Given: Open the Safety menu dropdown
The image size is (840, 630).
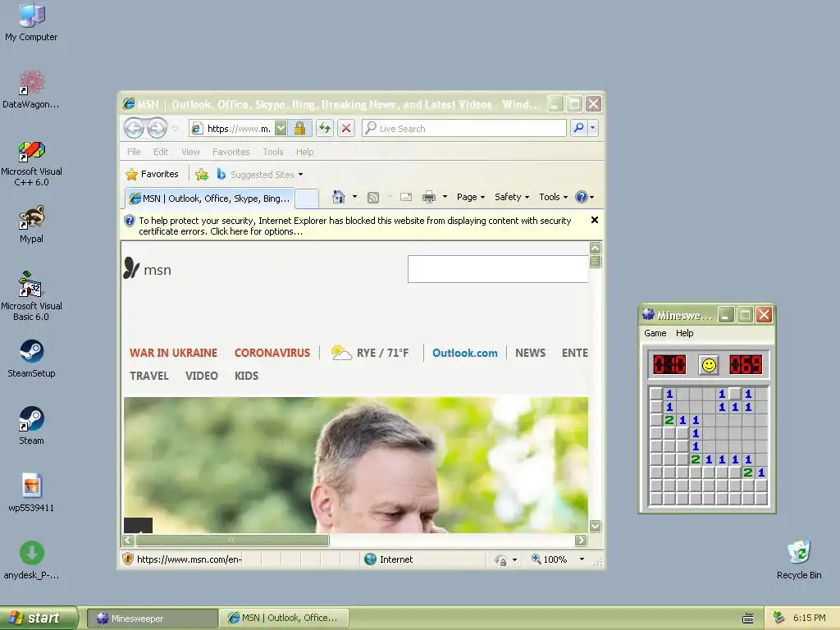Looking at the screenshot, I should (x=512, y=197).
